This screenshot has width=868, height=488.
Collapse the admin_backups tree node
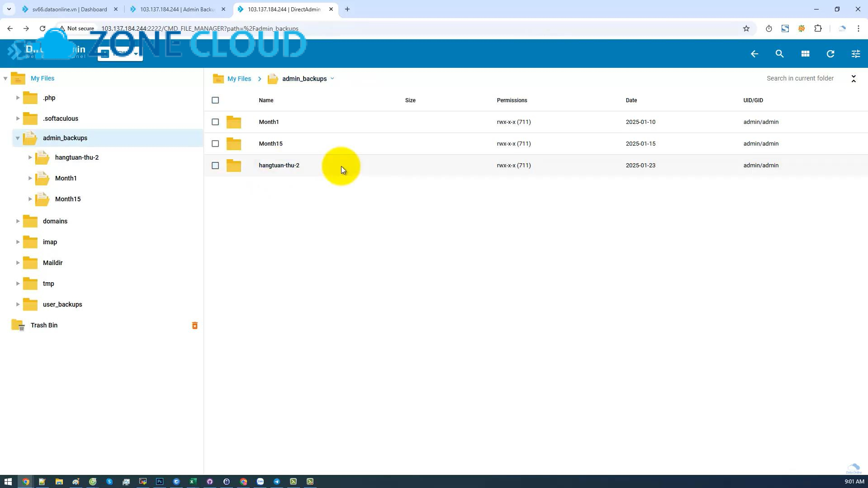point(18,138)
